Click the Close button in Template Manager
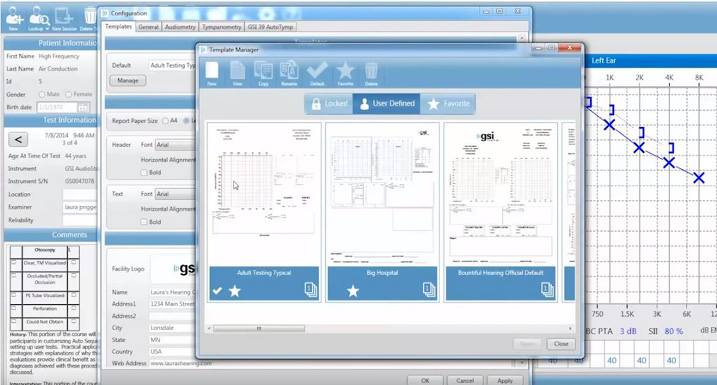This screenshot has height=385, width=717. coord(561,344)
